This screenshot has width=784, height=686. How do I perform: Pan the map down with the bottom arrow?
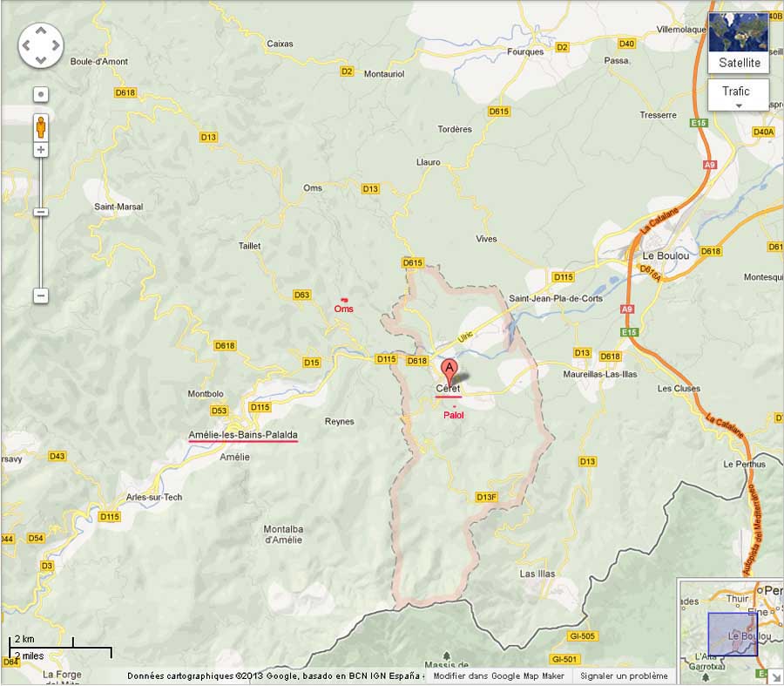tap(41, 60)
